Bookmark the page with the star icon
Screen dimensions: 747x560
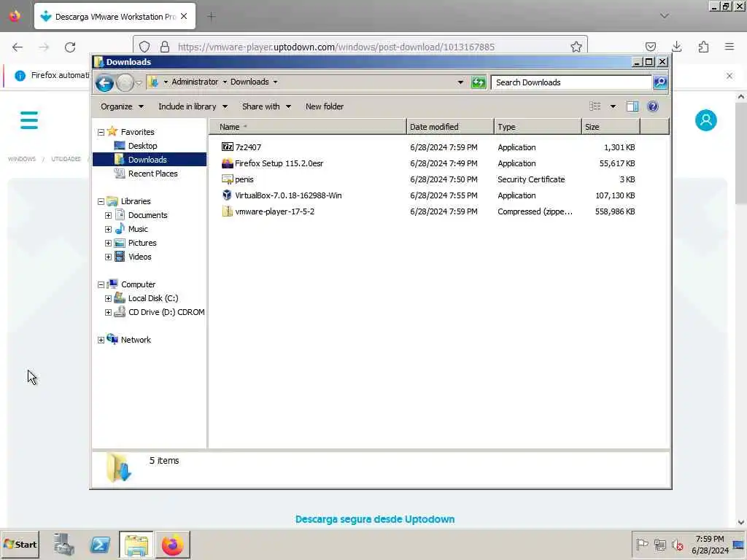click(576, 47)
